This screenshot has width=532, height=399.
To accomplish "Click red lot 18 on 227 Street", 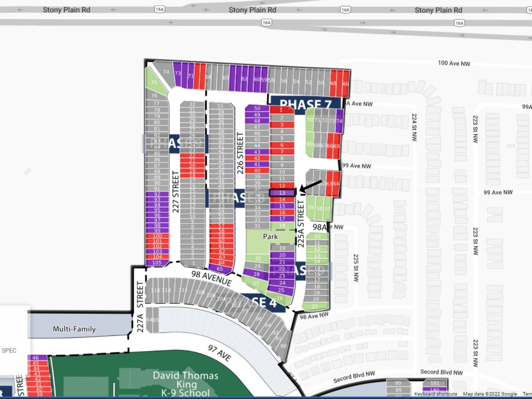I will (192, 176).
